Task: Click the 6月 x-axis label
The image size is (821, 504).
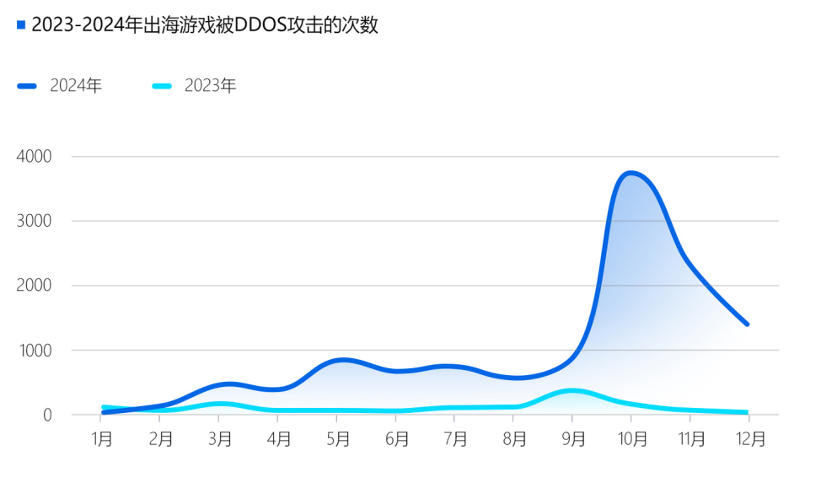Action: tap(397, 438)
